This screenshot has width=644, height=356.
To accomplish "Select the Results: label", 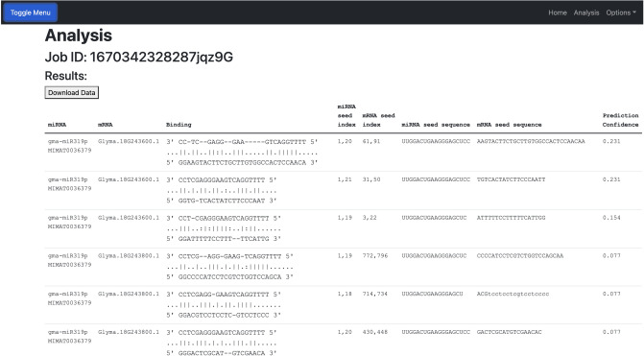I will (x=65, y=76).
